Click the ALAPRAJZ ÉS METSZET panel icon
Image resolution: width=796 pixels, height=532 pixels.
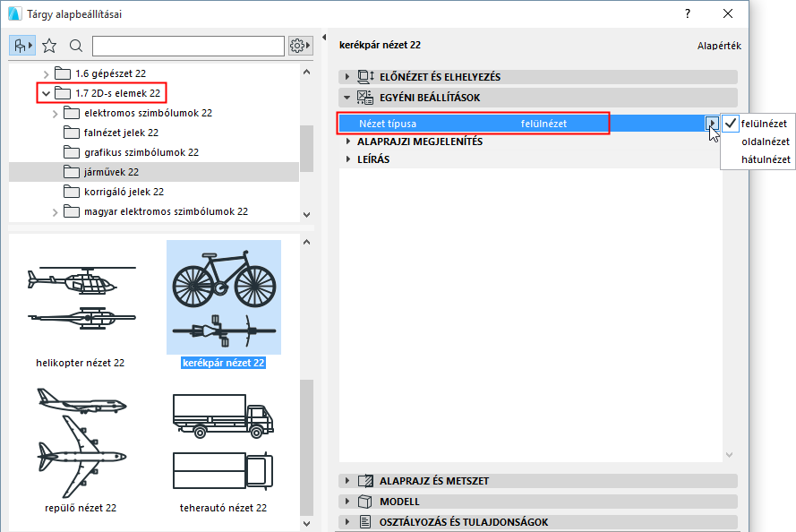point(365,481)
